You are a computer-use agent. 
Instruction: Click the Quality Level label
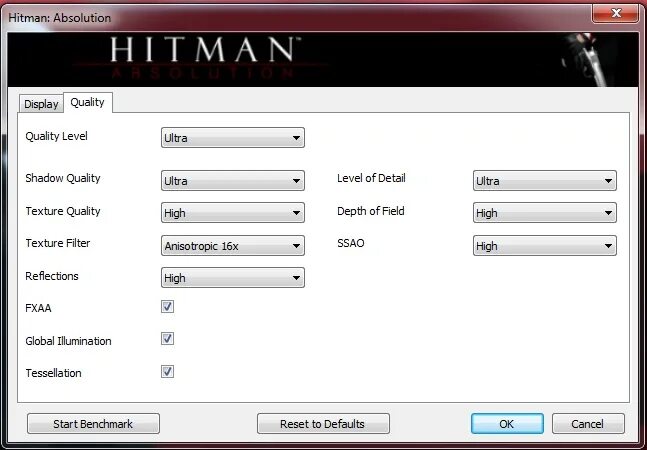[57, 136]
